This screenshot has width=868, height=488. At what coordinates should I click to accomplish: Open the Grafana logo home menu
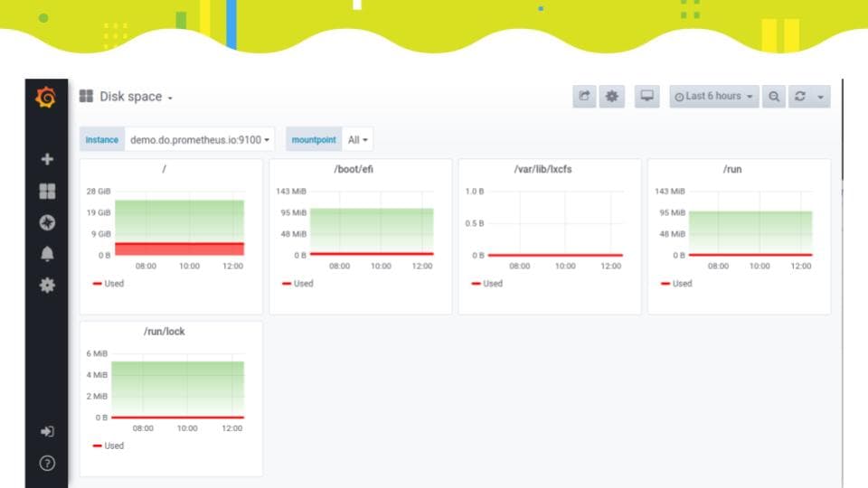click(x=46, y=98)
